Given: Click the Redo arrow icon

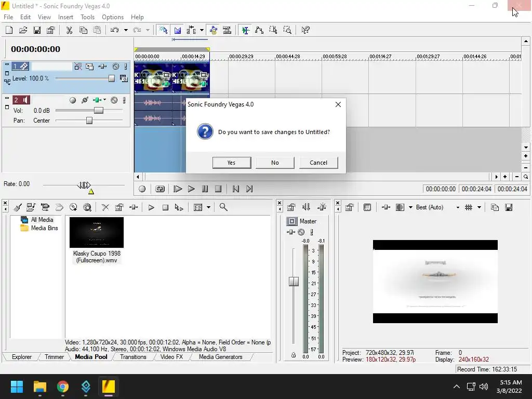Looking at the screenshot, I should click(137, 30).
